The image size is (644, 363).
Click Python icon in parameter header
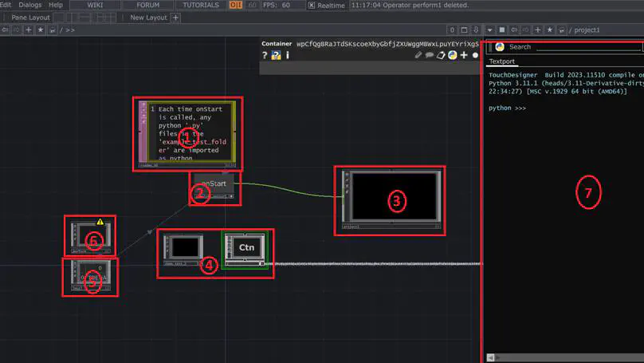point(452,55)
